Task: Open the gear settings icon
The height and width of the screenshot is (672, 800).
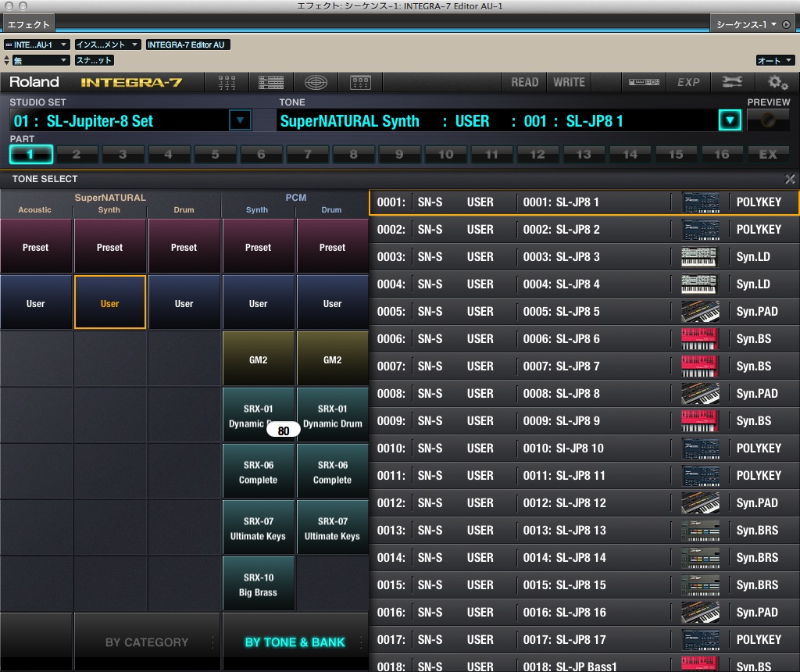Action: (777, 82)
